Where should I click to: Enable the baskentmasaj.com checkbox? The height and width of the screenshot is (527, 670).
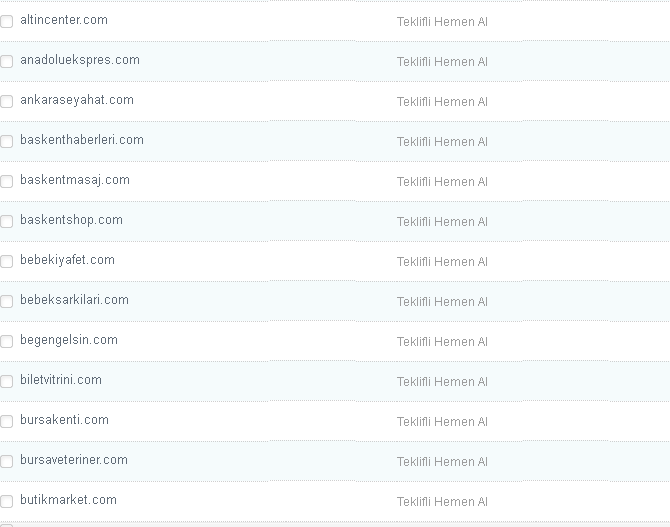click(7, 181)
